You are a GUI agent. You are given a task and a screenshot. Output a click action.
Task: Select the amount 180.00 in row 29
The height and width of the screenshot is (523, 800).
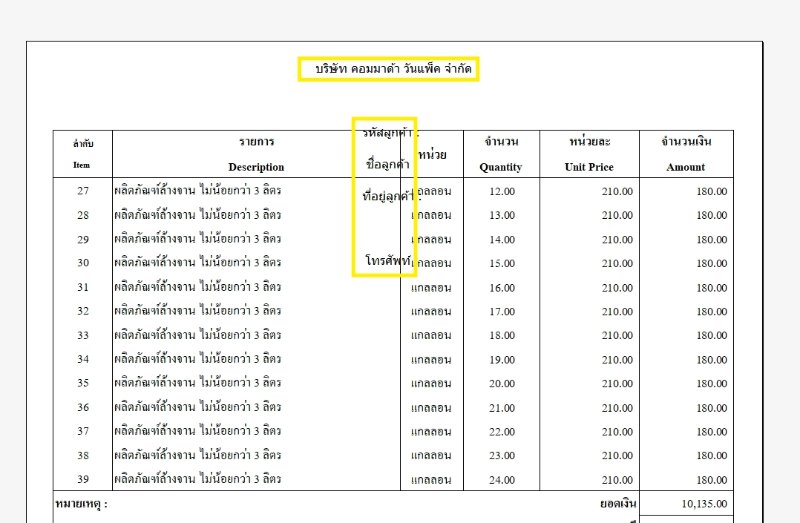pyautogui.click(x=711, y=239)
